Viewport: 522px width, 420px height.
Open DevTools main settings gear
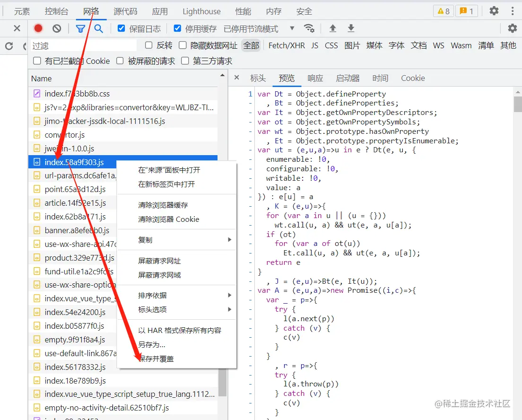pos(494,11)
